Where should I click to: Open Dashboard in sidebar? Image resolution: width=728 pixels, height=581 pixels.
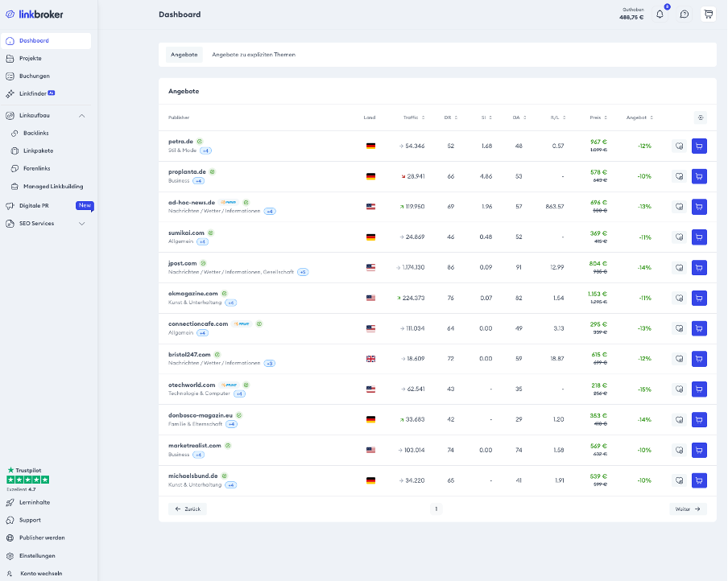coord(46,41)
